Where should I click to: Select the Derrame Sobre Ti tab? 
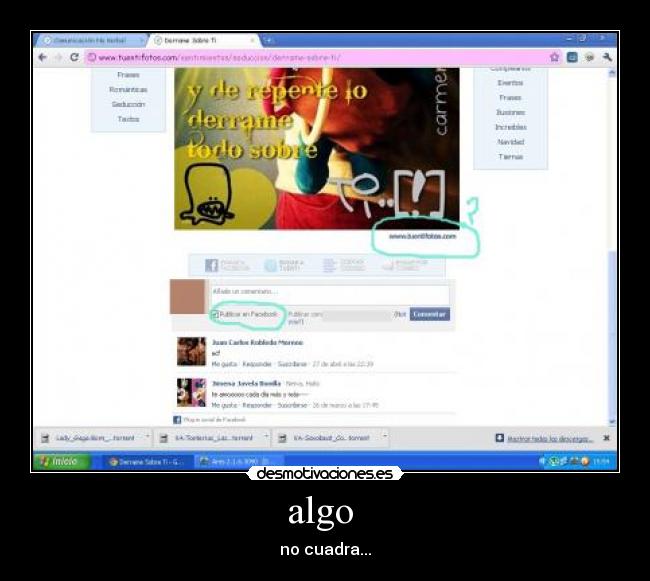click(x=204, y=40)
